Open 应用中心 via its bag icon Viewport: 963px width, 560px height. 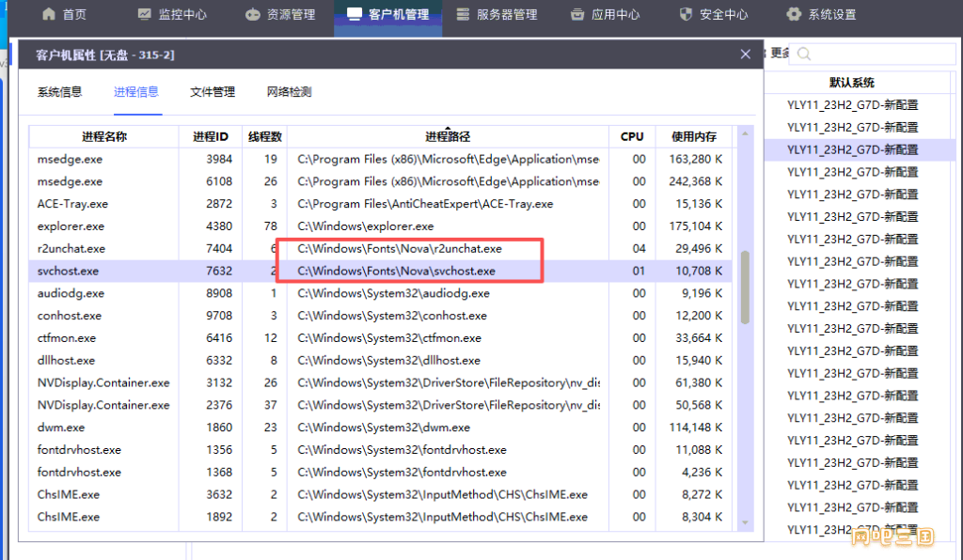pyautogui.click(x=577, y=14)
